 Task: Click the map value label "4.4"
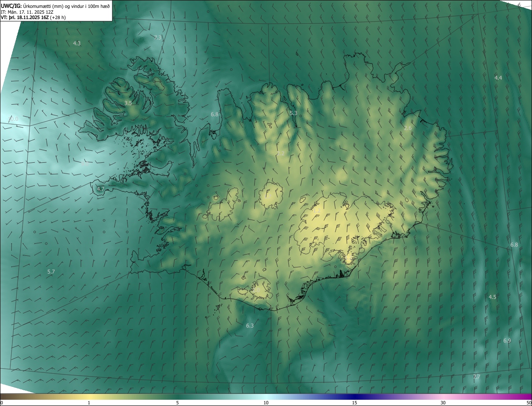tap(498, 78)
